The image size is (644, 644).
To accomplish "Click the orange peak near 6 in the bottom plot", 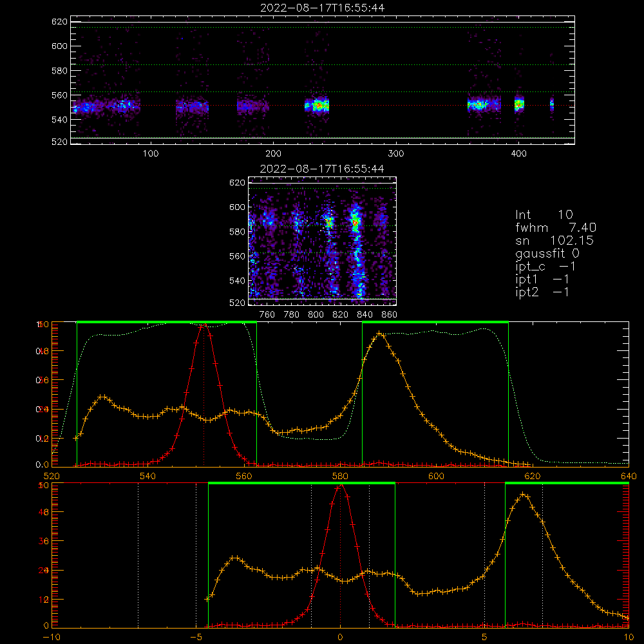I will click(x=522, y=494).
